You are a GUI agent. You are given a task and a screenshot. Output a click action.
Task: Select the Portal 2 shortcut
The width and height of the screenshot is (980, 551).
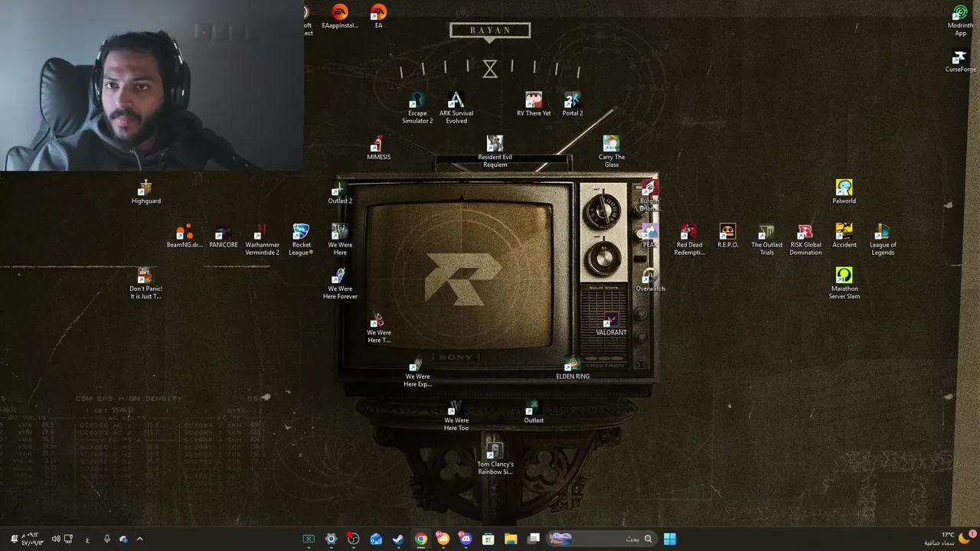(x=573, y=105)
